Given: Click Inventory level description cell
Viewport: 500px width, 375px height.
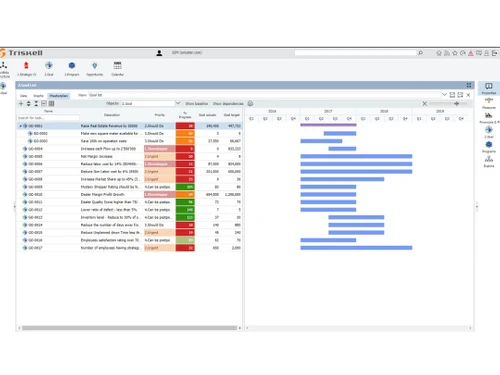Looking at the screenshot, I should (x=110, y=217).
